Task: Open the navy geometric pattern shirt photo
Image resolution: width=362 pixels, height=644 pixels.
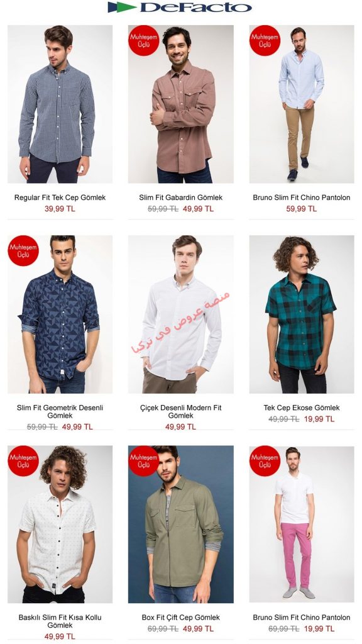Action: click(x=60, y=314)
